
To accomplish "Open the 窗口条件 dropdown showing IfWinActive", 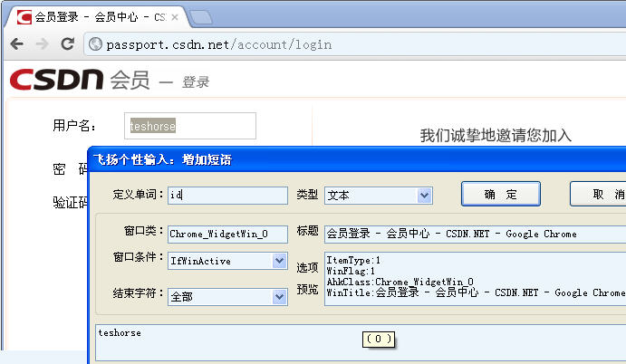I will point(227,261).
